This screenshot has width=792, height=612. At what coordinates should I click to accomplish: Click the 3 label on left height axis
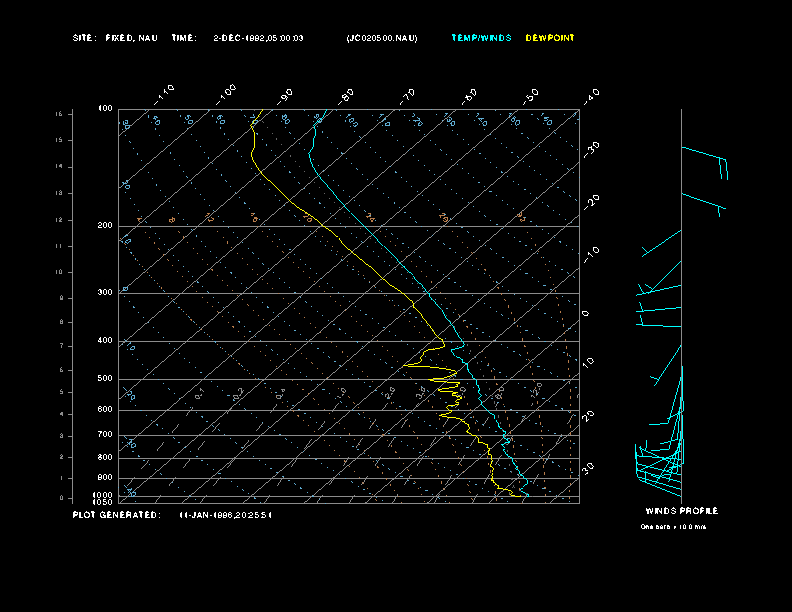(x=61, y=436)
